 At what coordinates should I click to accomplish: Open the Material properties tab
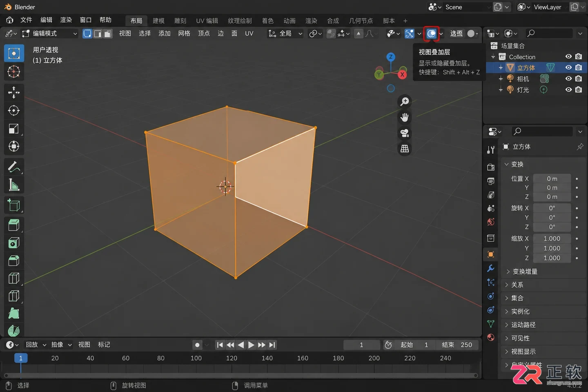click(491, 337)
